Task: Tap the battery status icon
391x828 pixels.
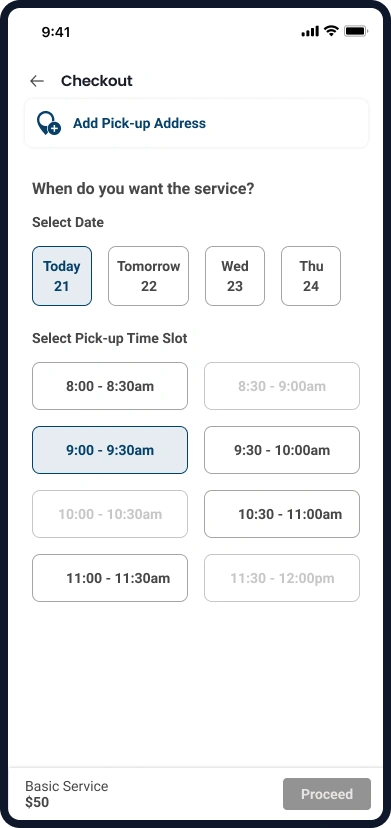Action: click(356, 31)
